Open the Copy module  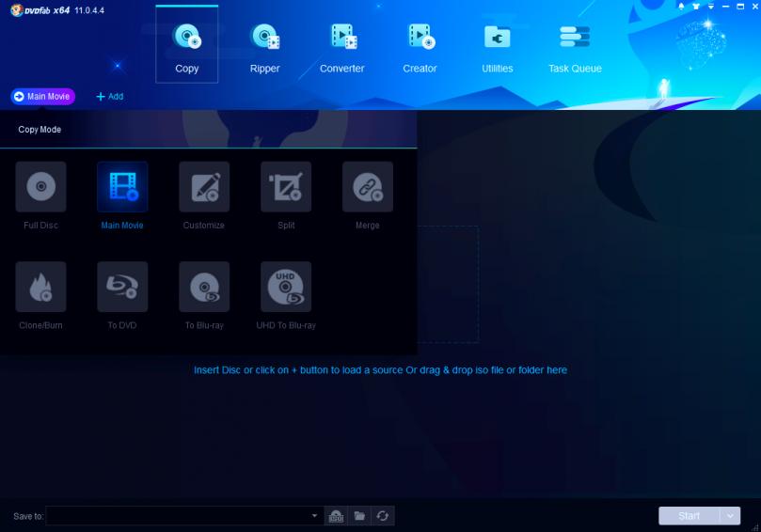click(x=187, y=44)
